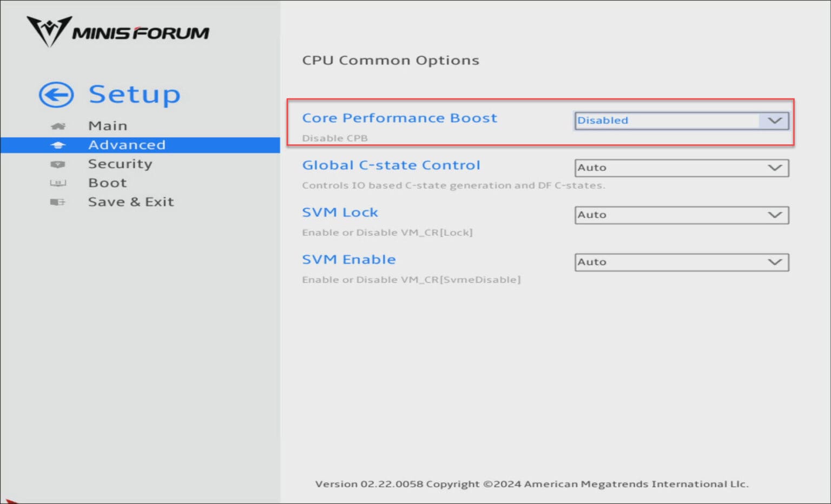Click the Core Performance Boost label
The image size is (831, 504).
click(399, 117)
